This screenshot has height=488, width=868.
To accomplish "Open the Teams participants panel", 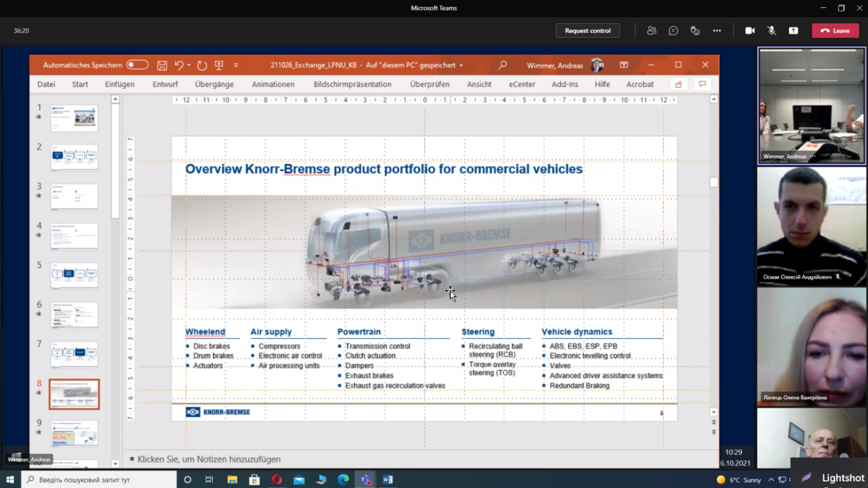I will [652, 30].
